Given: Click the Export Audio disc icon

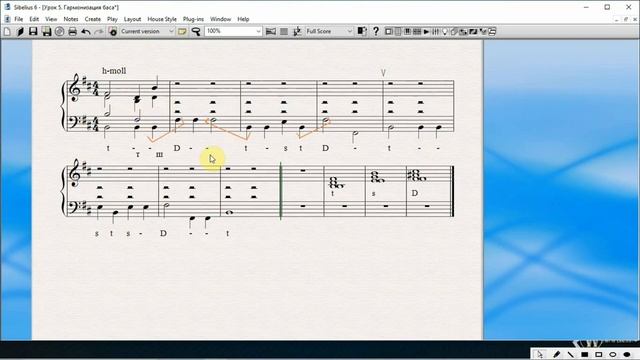Looking at the screenshot, I should 59,31.
